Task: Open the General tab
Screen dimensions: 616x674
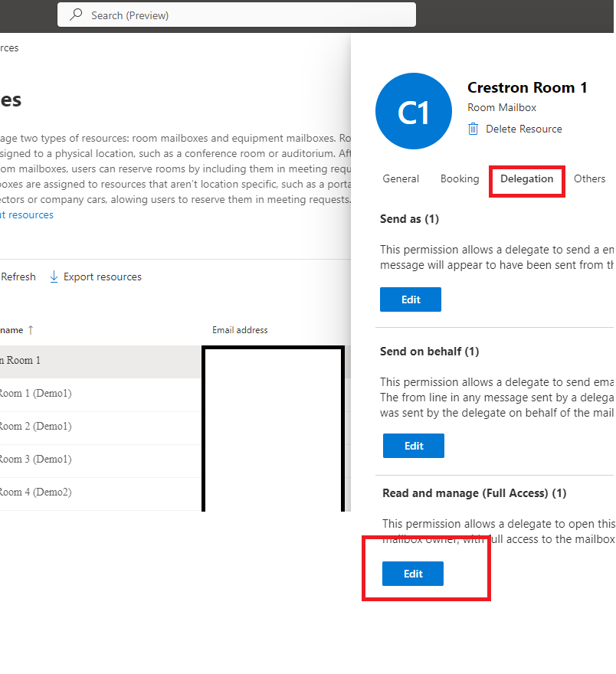Action: tap(401, 178)
